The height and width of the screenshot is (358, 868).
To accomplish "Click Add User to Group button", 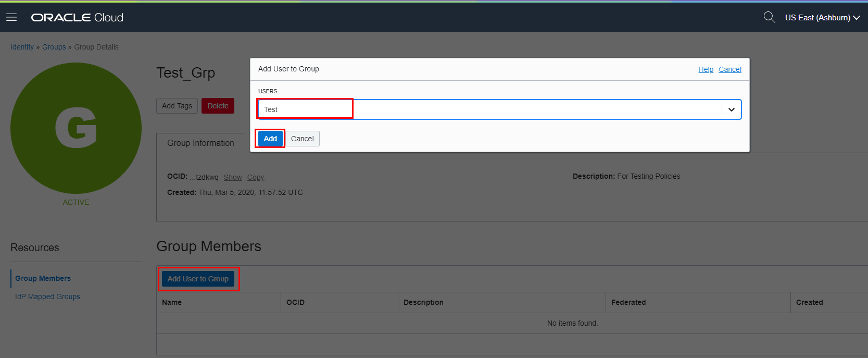I will [198, 279].
